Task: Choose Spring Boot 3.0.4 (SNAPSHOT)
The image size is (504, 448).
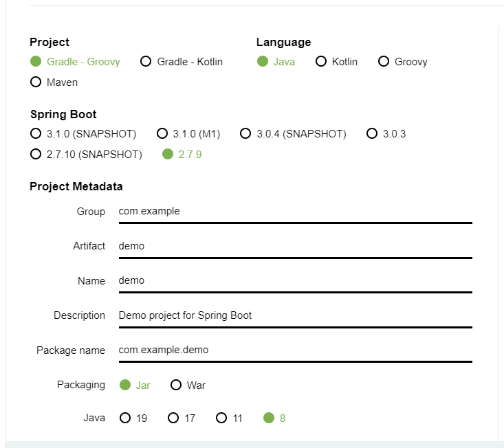Action: coord(293,133)
